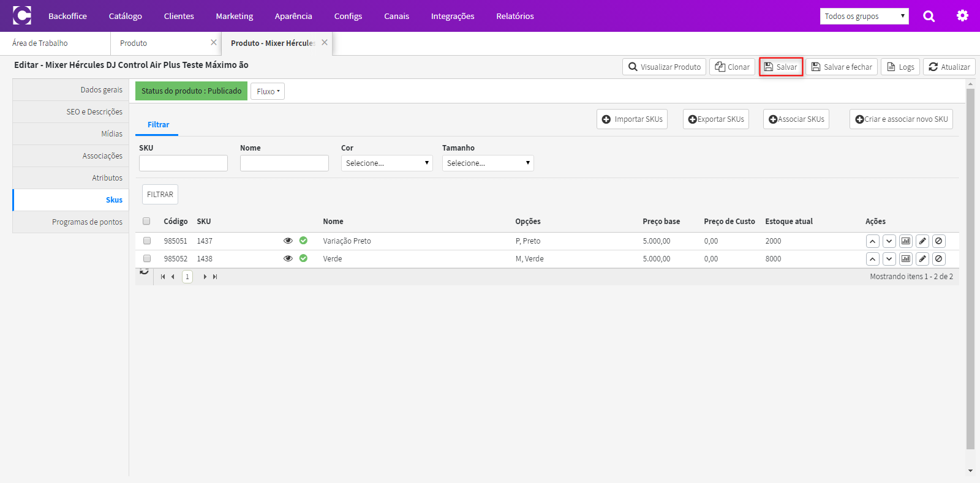Screen dimensions: 980x483
Task: Toggle visibility eye for Verde SKU
Action: pos(288,258)
